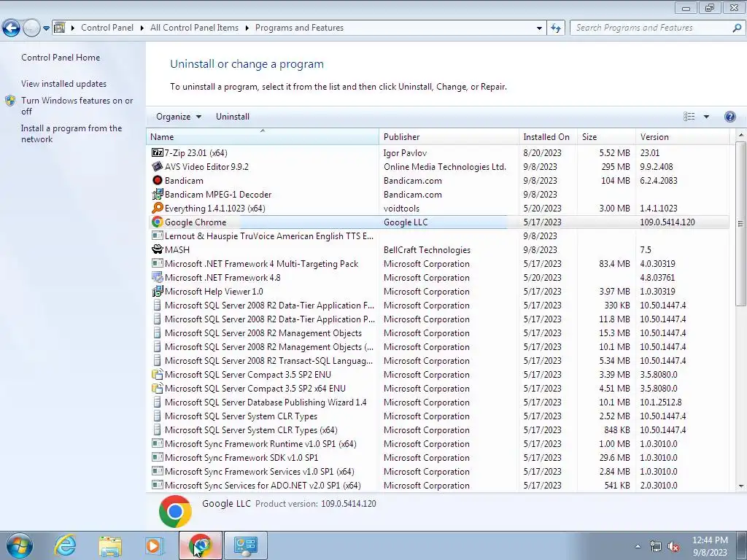This screenshot has width=747, height=560.
Task: Click the Google Chrome icon in list
Action: (158, 222)
